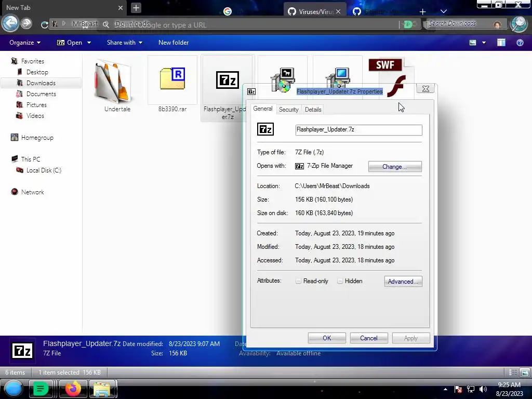Expand the Organize menu
The width and height of the screenshot is (532, 399).
point(25,43)
